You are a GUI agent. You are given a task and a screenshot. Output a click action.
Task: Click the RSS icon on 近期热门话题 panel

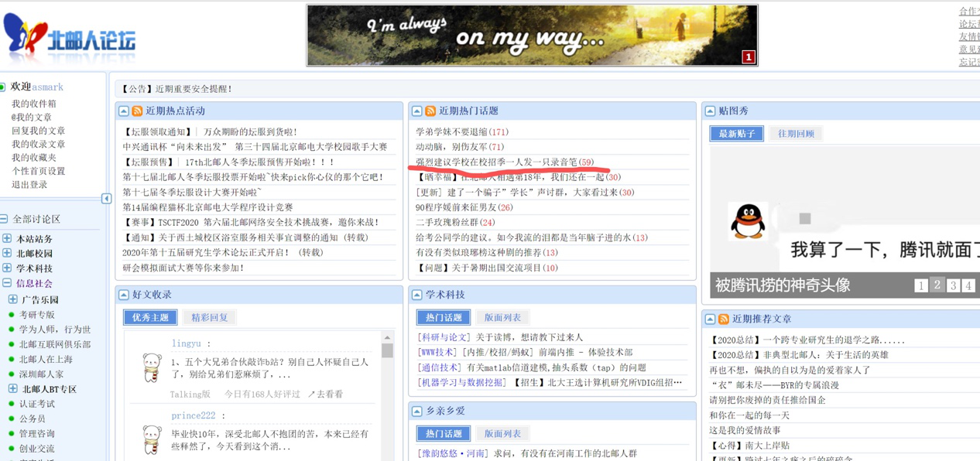click(431, 111)
